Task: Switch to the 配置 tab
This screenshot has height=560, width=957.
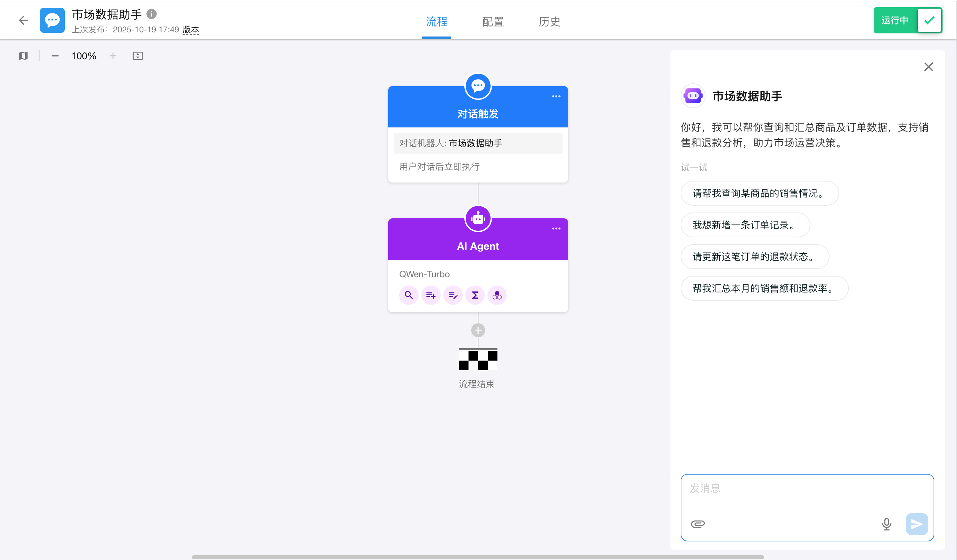Action: pos(493,22)
